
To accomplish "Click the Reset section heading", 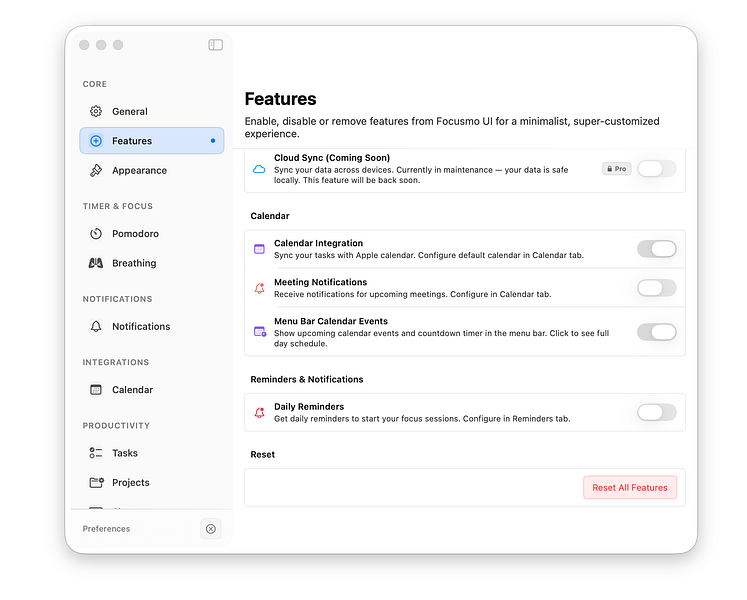I will [262, 455].
